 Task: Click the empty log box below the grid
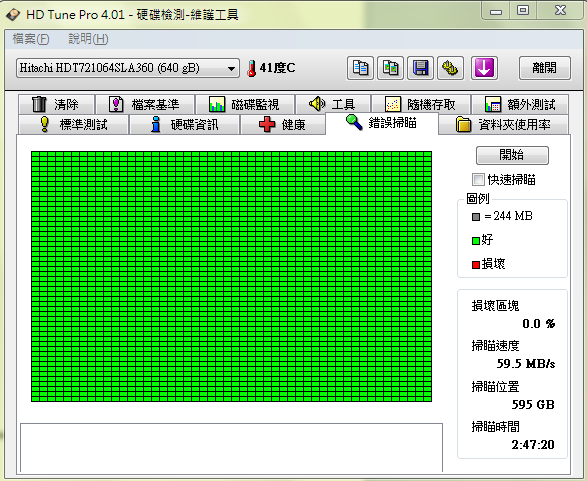pyautogui.click(x=231, y=448)
